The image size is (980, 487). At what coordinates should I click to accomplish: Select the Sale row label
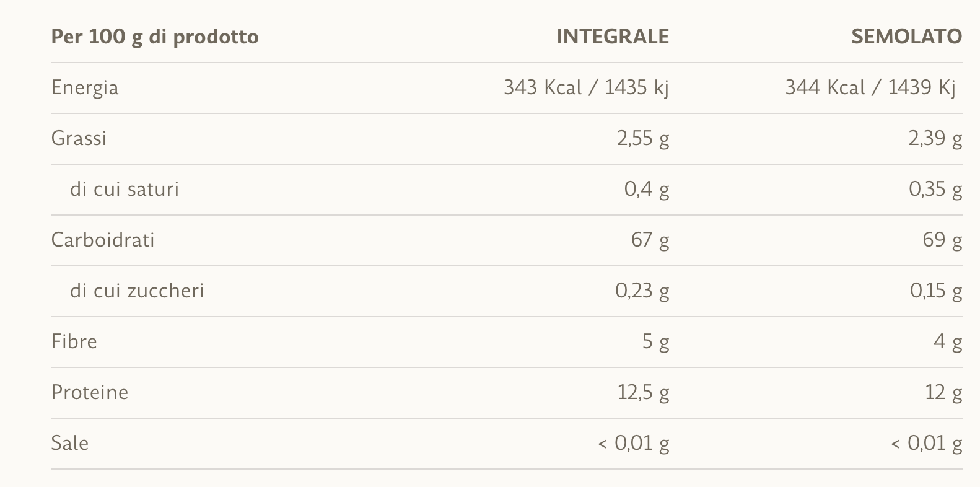tap(70, 443)
